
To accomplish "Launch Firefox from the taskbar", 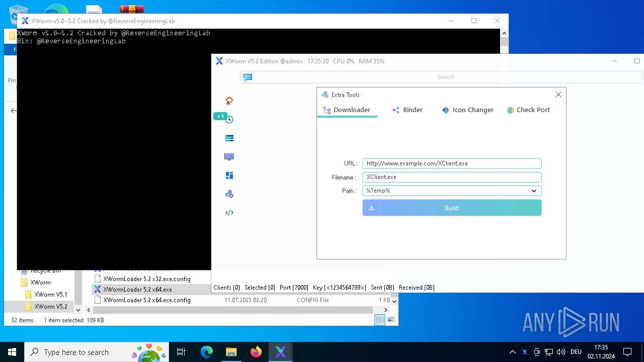I will 256,352.
